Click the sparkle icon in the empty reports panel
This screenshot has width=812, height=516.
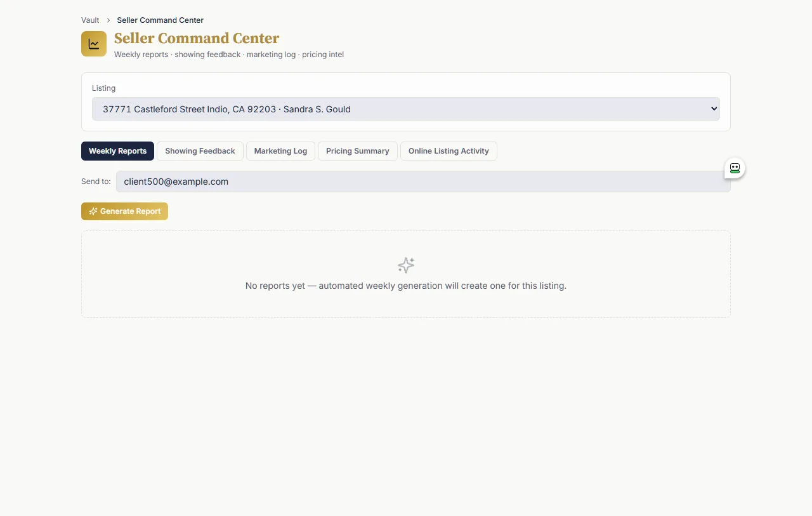tap(406, 265)
